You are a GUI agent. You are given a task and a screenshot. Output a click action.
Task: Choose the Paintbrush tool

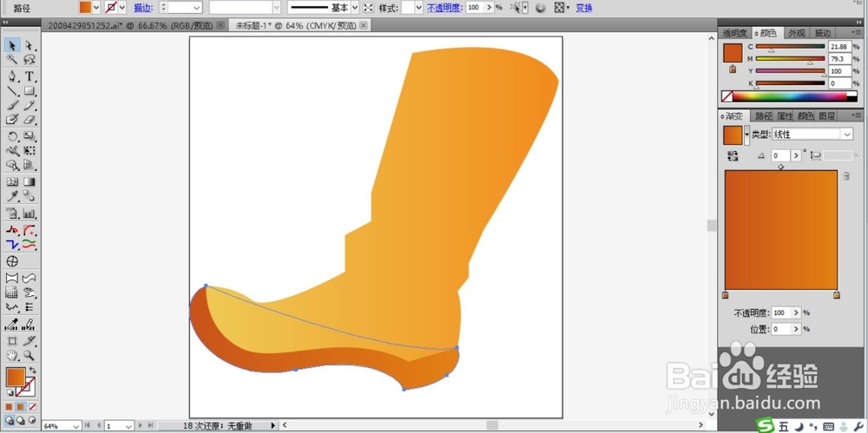point(11,105)
